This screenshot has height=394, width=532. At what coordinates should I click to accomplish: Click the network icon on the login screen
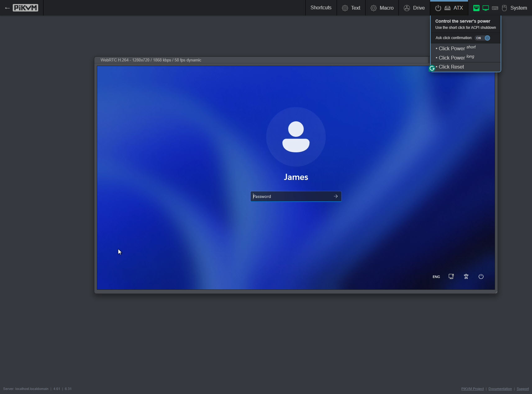(x=451, y=276)
